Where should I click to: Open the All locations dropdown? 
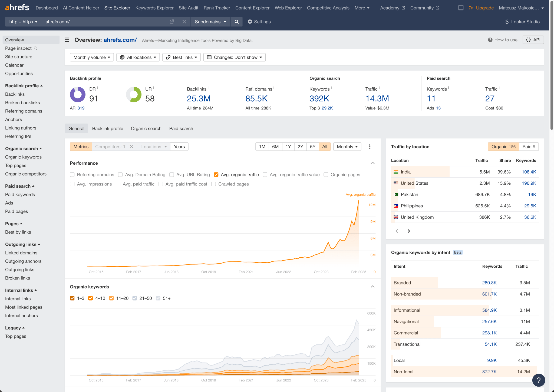[x=138, y=57]
